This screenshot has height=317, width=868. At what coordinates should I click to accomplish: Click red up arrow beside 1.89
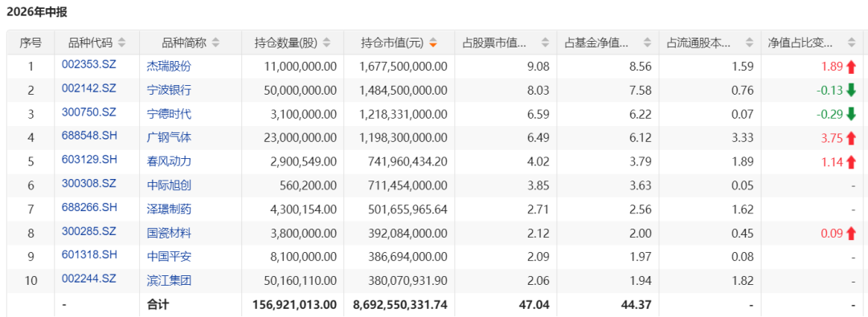point(851,67)
